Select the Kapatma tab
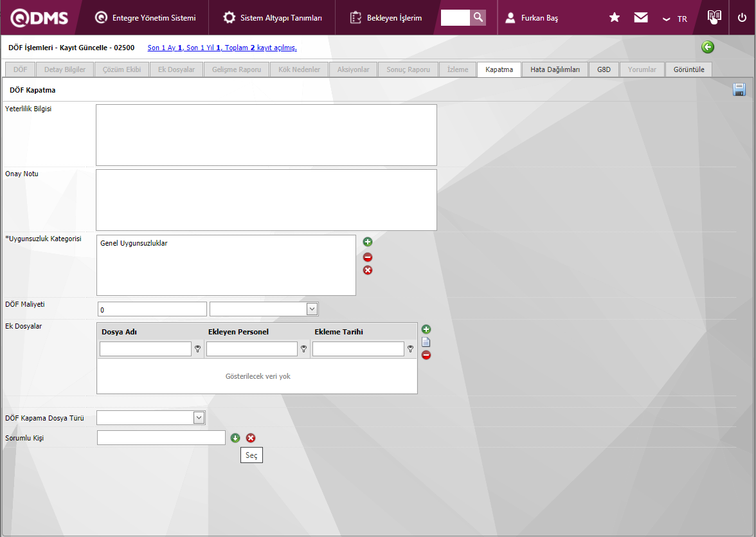Screen dimensions: 756x537 tap(499, 69)
